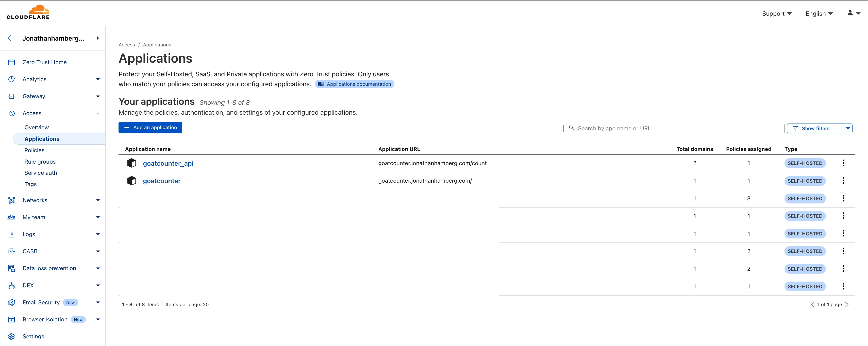Open the Policies submenu item
The image size is (868, 346).
coord(34,150)
